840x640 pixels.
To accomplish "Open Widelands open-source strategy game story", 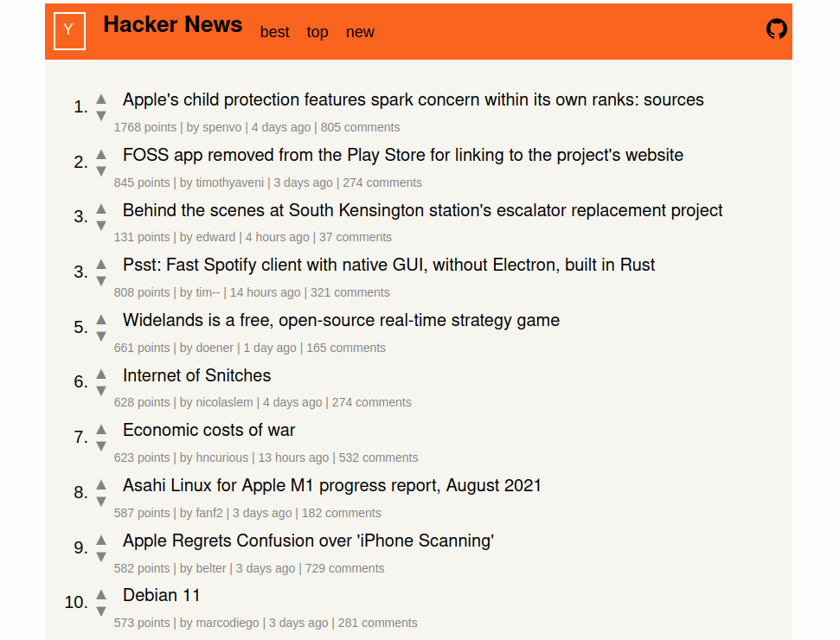I will pos(341,320).
